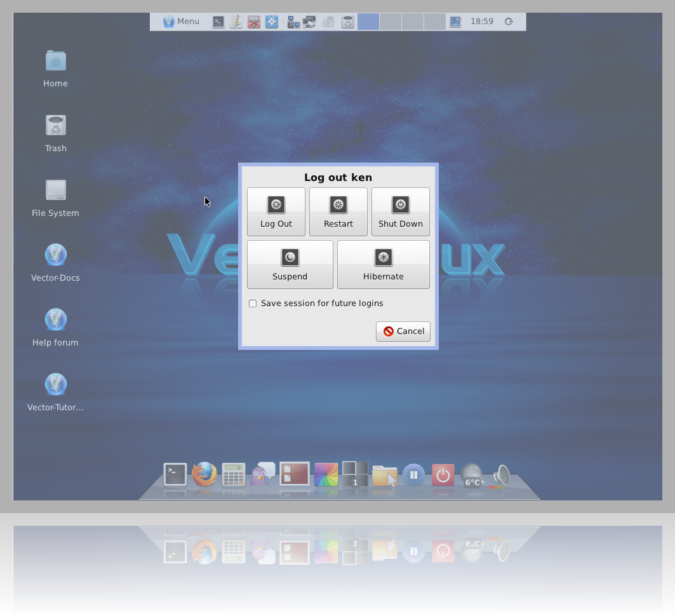
Task: Click the Hibernate button
Action: (x=383, y=264)
